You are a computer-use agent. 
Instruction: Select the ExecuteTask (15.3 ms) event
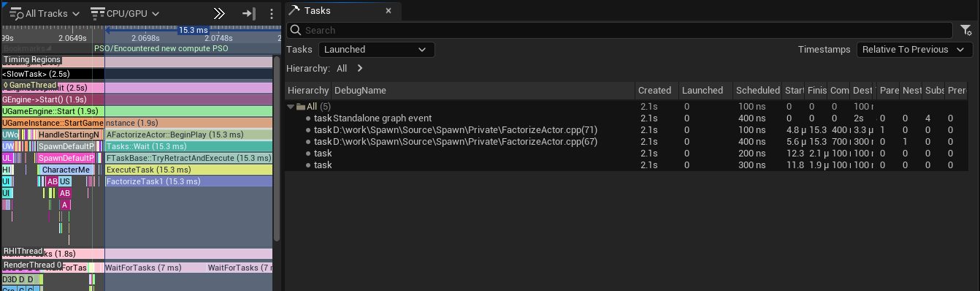tap(188, 170)
